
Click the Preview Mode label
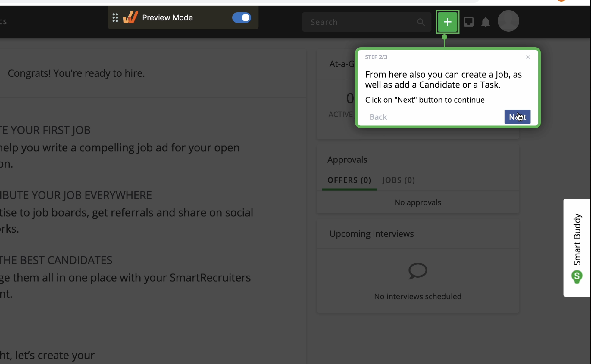(167, 18)
